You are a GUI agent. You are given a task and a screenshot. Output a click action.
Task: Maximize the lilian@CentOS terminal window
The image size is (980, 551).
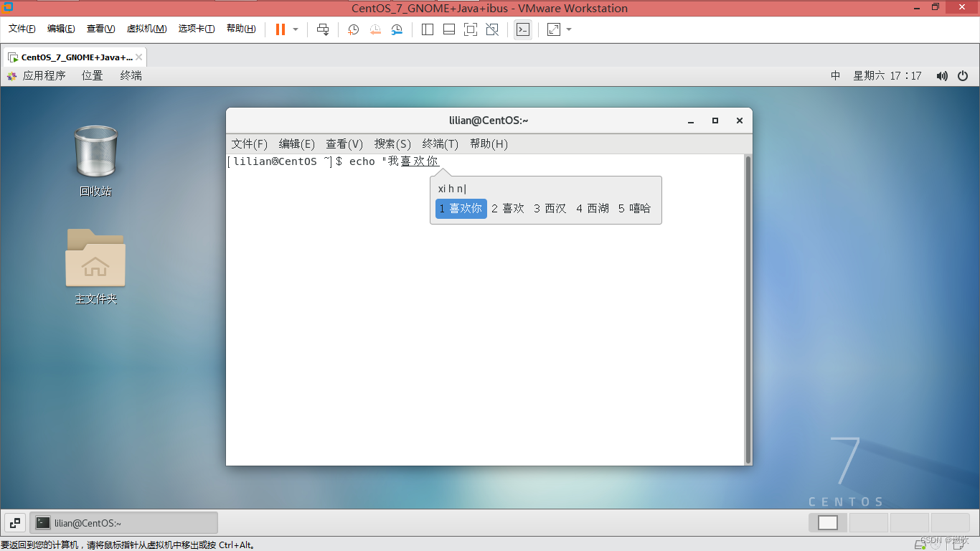tap(715, 121)
